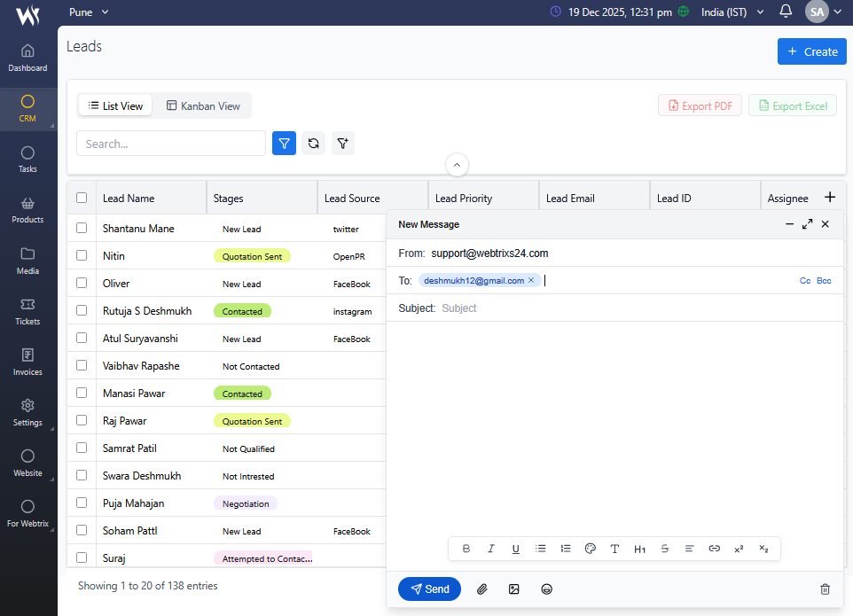Open the emoji picker in the composer

click(547, 589)
